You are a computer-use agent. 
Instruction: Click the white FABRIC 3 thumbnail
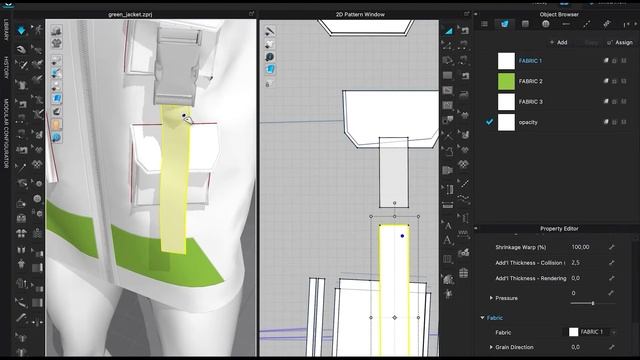point(506,102)
